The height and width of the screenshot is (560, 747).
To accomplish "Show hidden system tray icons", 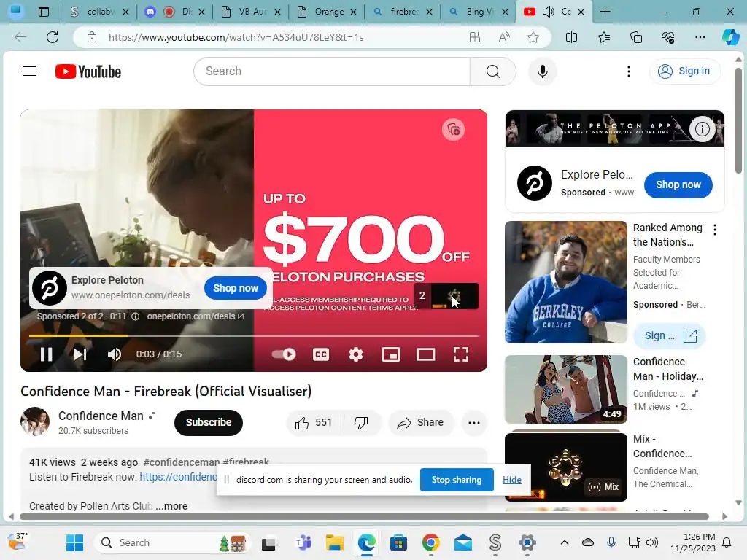I will point(565,542).
